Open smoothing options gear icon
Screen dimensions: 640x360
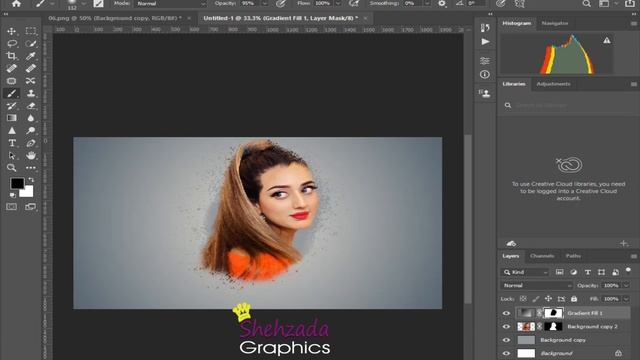coord(442,4)
